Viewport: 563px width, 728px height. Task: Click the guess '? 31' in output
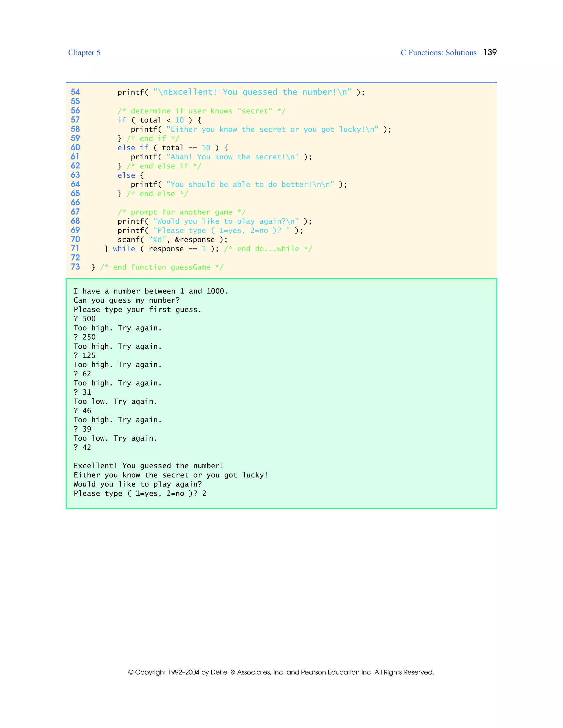point(82,392)
